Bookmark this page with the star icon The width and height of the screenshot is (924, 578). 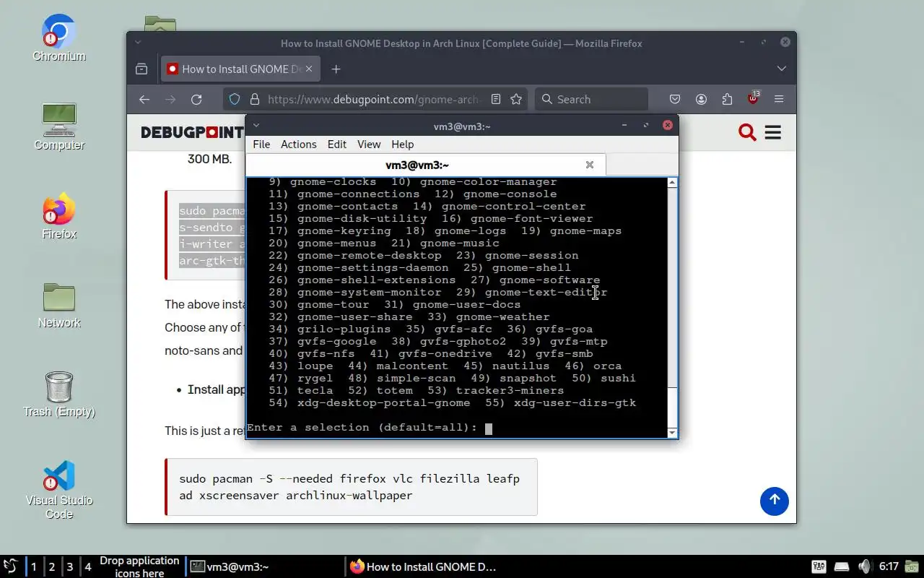pos(516,100)
